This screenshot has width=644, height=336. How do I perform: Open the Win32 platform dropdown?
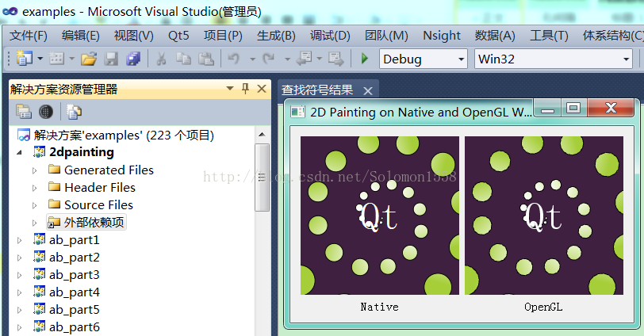pyautogui.click(x=626, y=59)
